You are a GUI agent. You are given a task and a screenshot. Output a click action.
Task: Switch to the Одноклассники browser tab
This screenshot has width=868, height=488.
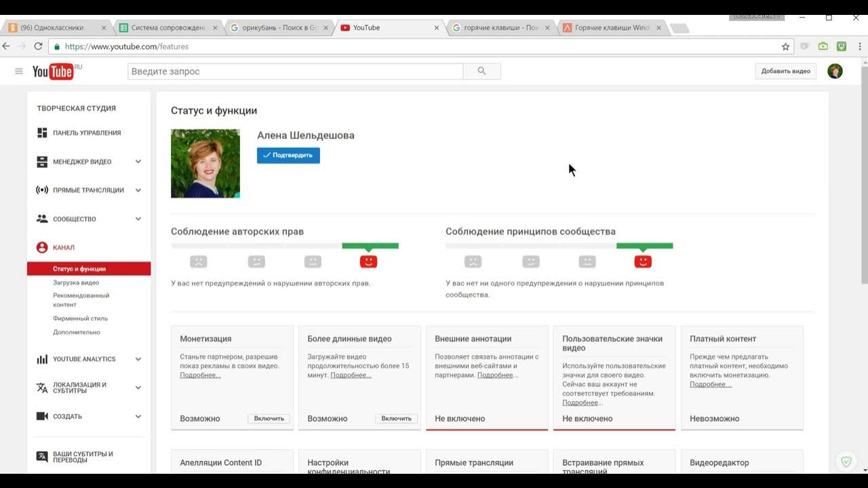point(57,28)
